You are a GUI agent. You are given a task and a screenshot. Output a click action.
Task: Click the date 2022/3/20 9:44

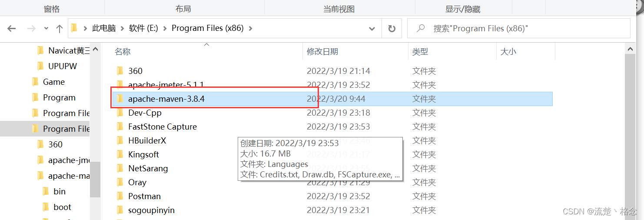[x=336, y=99]
